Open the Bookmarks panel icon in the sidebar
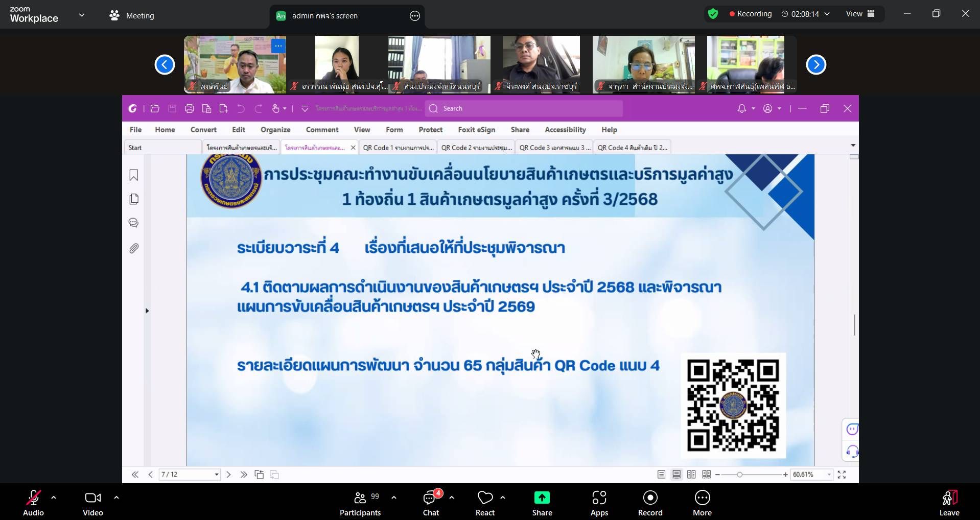Viewport: 980px width, 520px height. (x=133, y=175)
